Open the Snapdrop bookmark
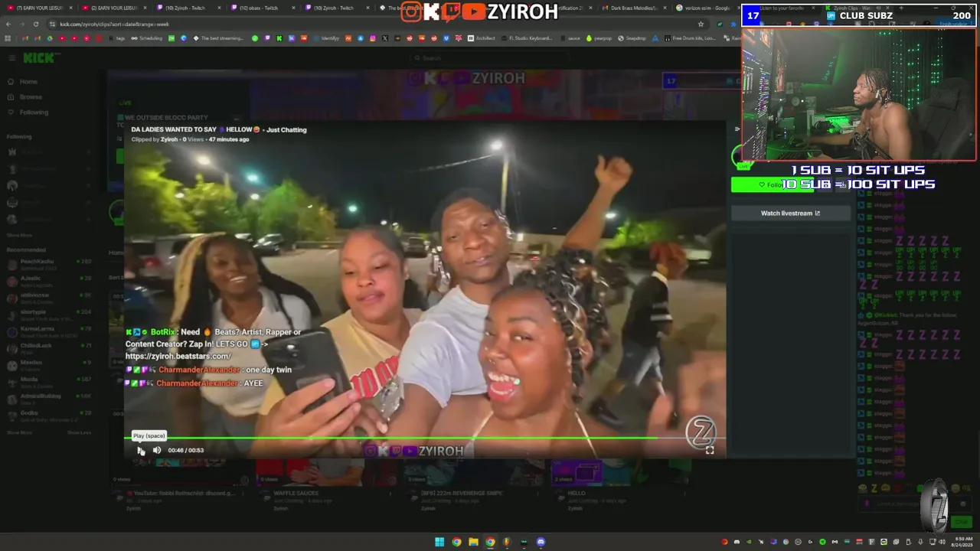The image size is (980, 551). tap(632, 38)
